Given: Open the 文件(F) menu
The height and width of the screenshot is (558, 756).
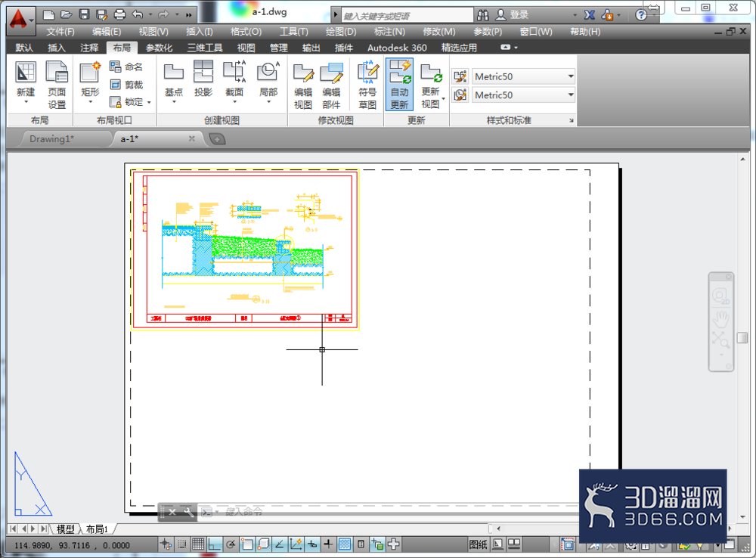Looking at the screenshot, I should click(60, 32).
